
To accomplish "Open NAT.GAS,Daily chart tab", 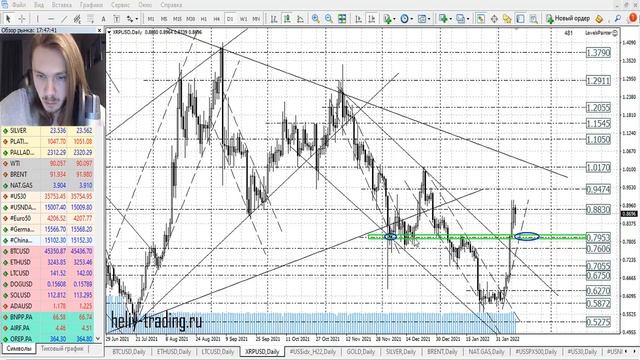I will [486, 351].
